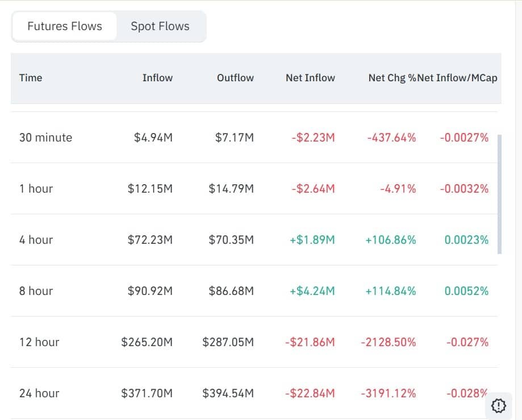This screenshot has width=522, height=420.
Task: Sort table by Net Inflow column
Action: pos(310,78)
